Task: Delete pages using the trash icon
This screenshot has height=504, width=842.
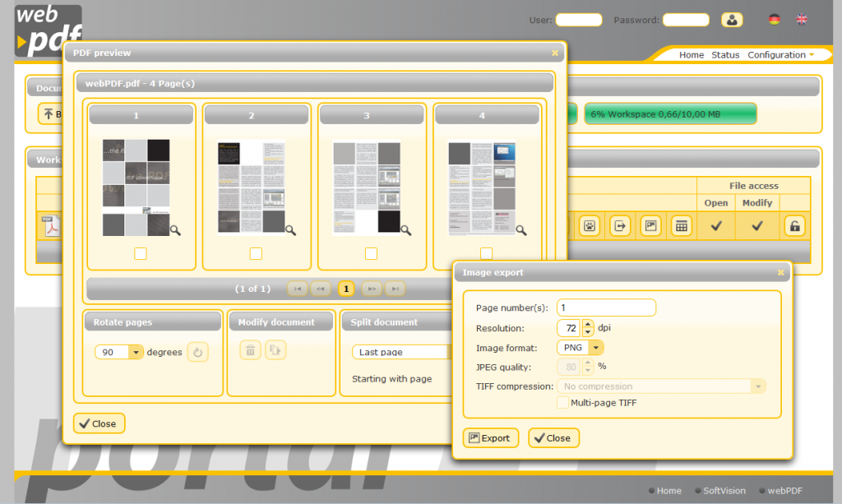Action: point(250,349)
